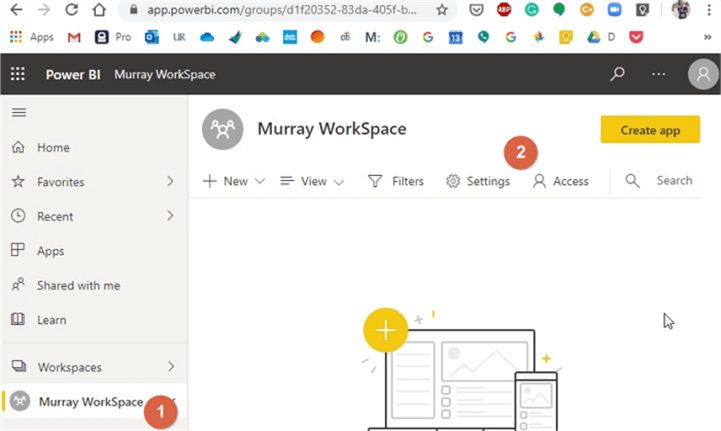This screenshot has width=721, height=431.
Task: Open browser home page
Action: [x=99, y=10]
